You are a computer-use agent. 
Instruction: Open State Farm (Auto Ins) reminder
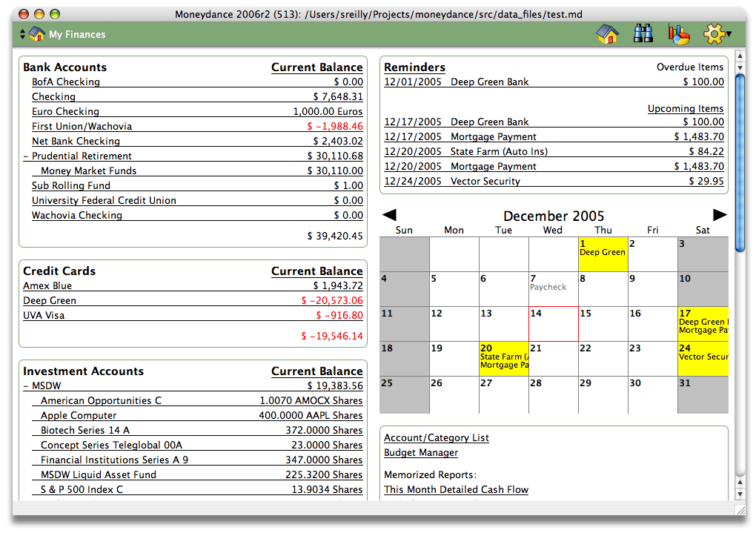pyautogui.click(x=554, y=151)
